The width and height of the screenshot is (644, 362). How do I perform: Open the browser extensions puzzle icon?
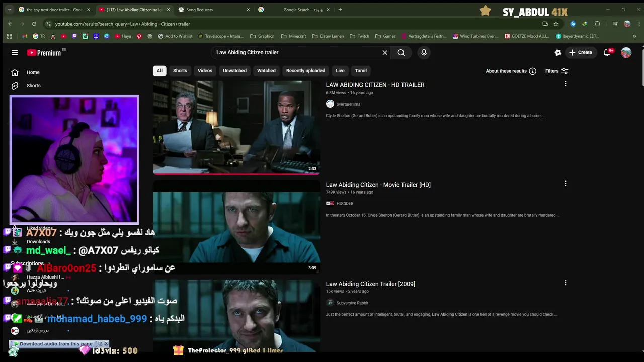597,24
